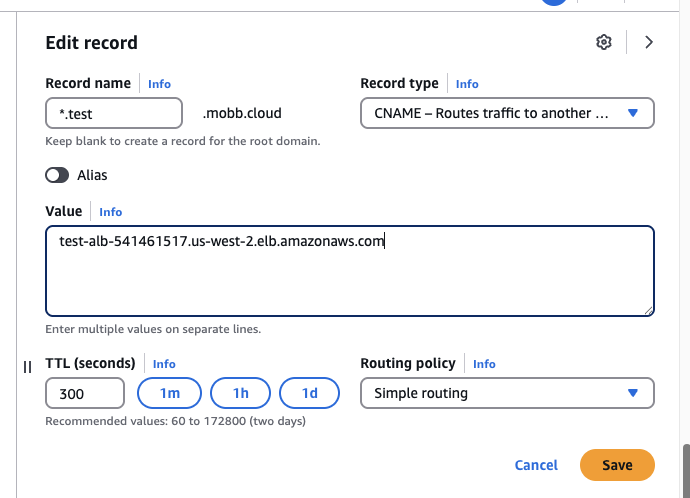Show Info for the Value field

110,212
